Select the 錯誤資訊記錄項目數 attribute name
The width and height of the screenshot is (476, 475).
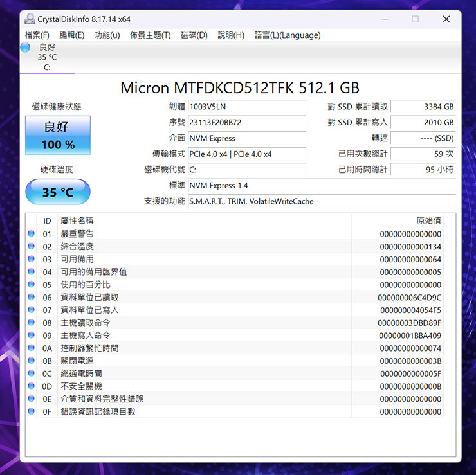(x=98, y=412)
